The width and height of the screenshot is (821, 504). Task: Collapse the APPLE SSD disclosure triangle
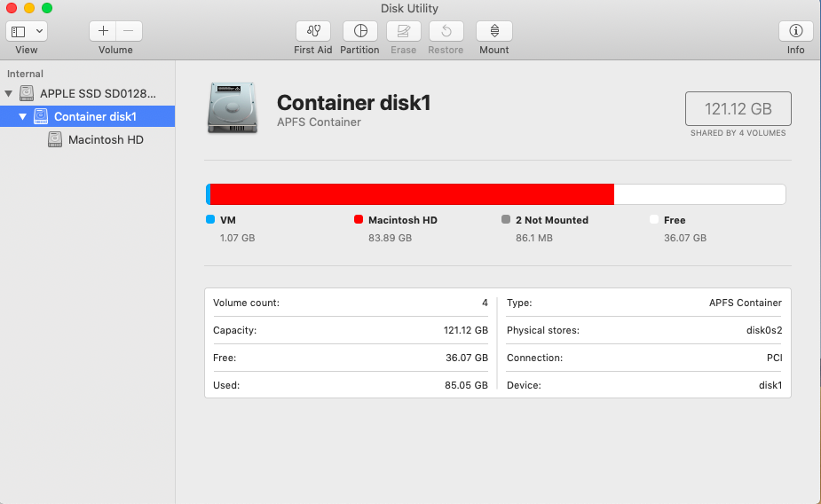(8, 94)
